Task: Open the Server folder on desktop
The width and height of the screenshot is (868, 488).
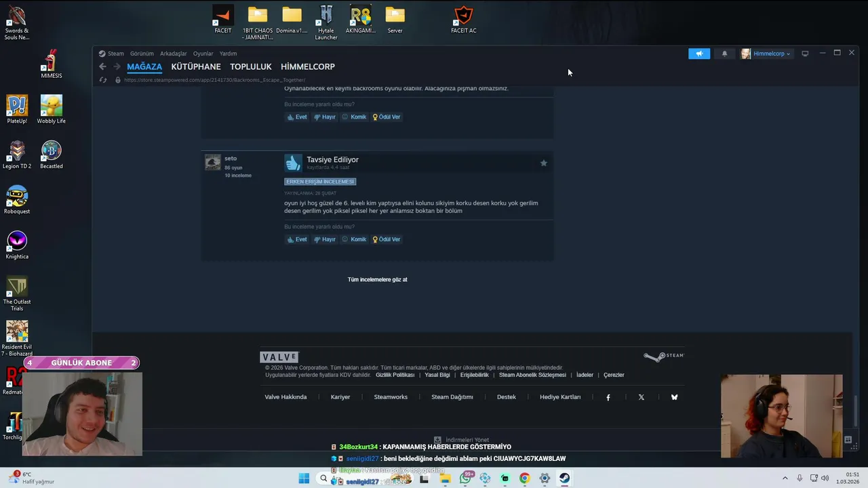Action: 395,19
